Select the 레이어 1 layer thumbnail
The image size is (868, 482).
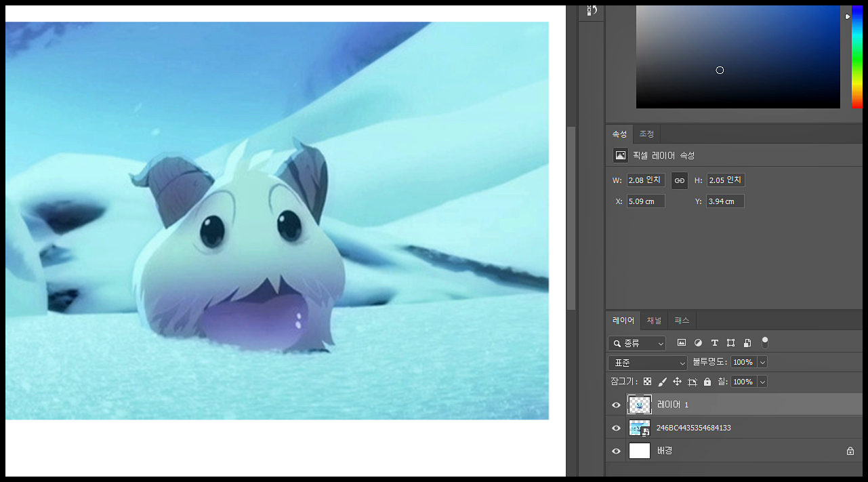pos(640,405)
